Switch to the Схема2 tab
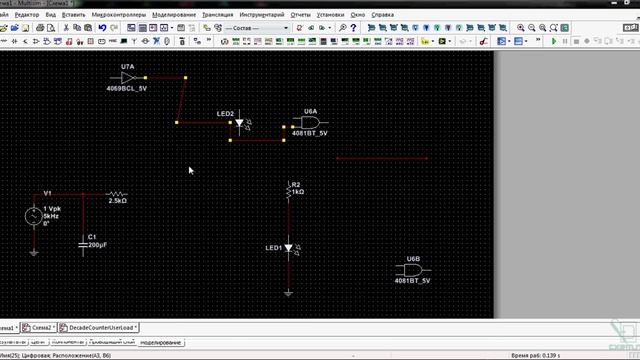The height and width of the screenshot is (360, 640). click(38, 328)
